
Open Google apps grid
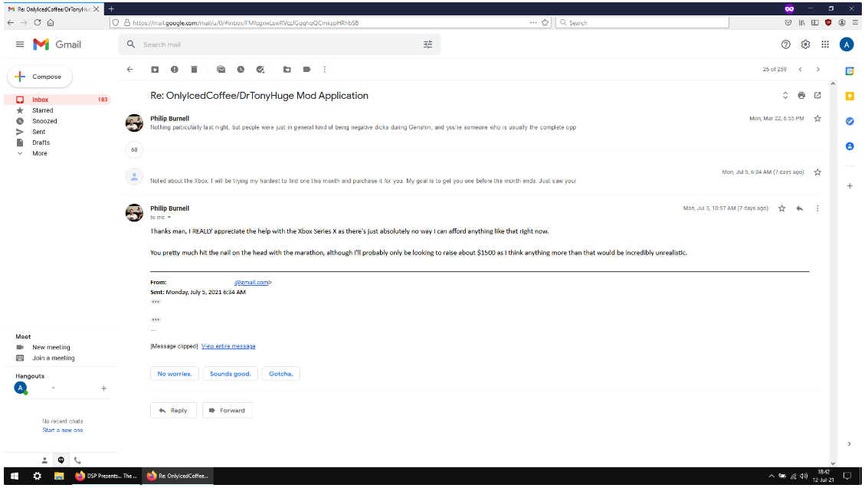coord(825,44)
